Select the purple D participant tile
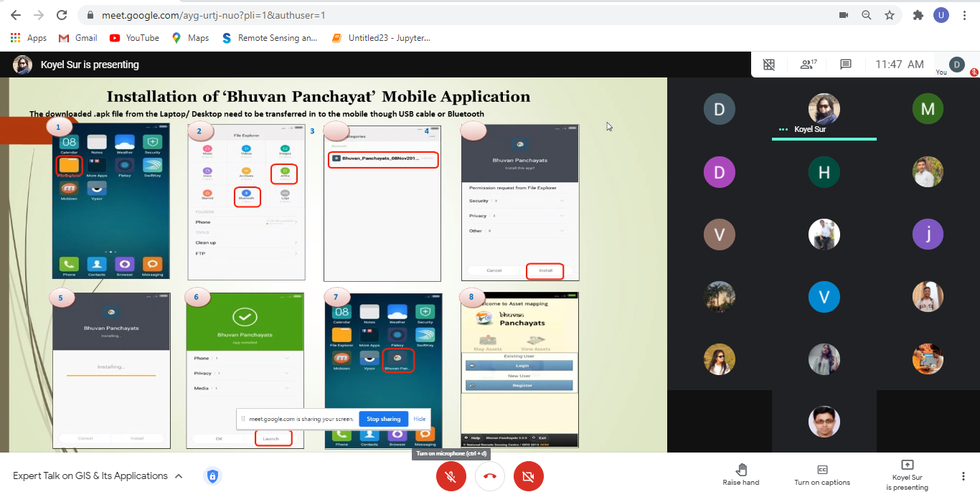The image size is (980, 497). 720,172
